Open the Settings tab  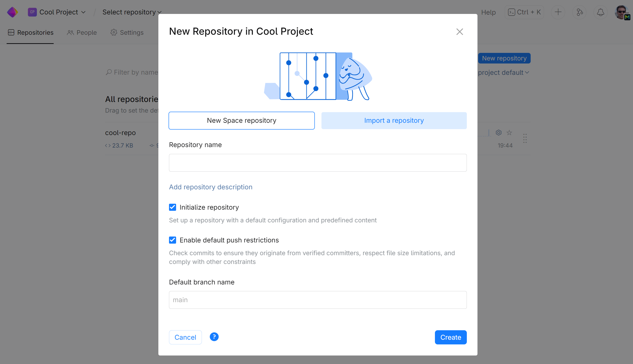[x=127, y=33]
